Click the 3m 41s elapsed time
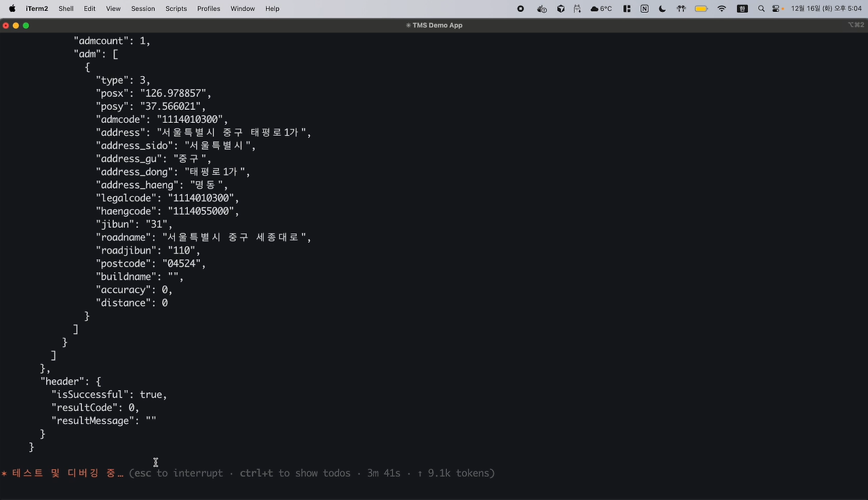 [x=384, y=474]
